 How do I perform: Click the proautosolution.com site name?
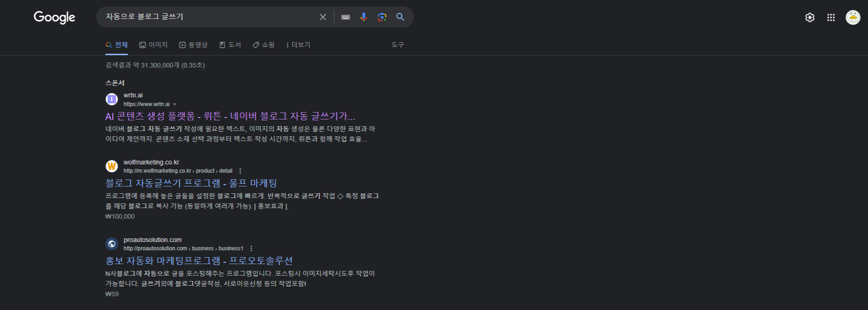point(152,240)
